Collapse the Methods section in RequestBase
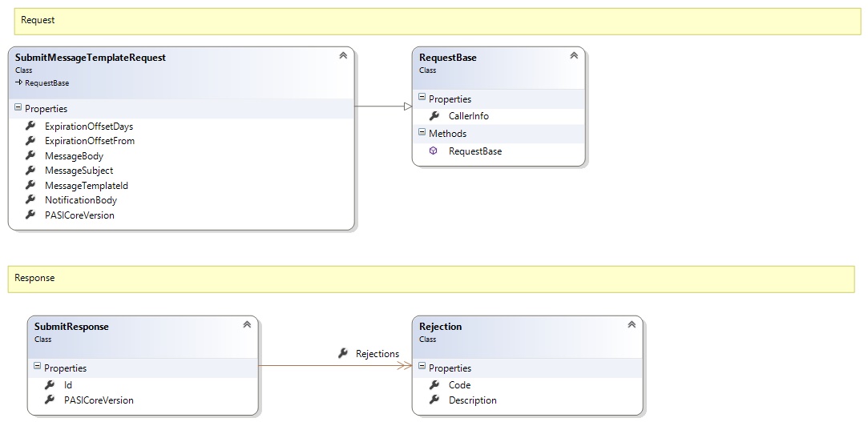The height and width of the screenshot is (422, 868). click(x=422, y=133)
